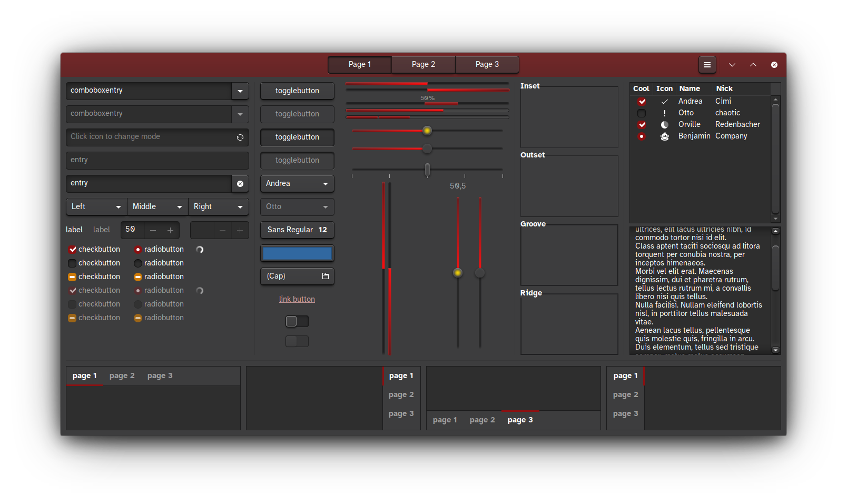Uncheck the Cool checkbox for Orville
Screen dimensions: 847x504
(x=642, y=125)
